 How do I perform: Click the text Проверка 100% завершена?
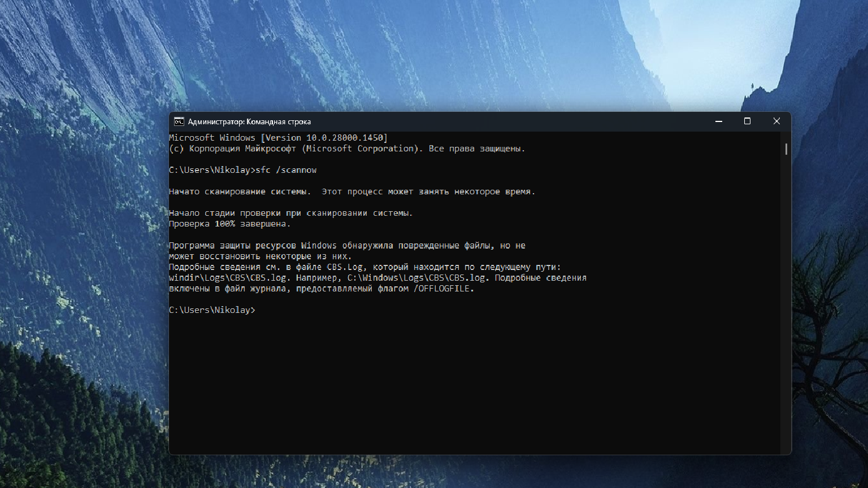click(x=229, y=224)
